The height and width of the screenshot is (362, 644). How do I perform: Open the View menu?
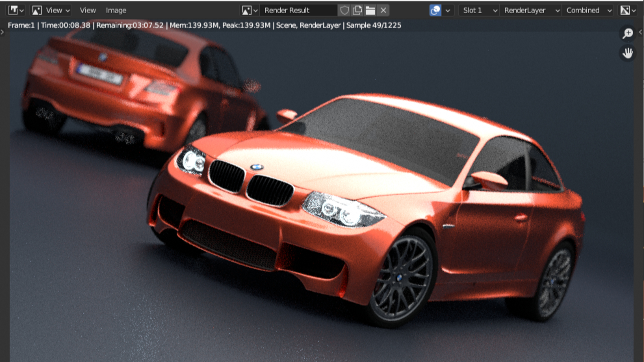tap(88, 11)
